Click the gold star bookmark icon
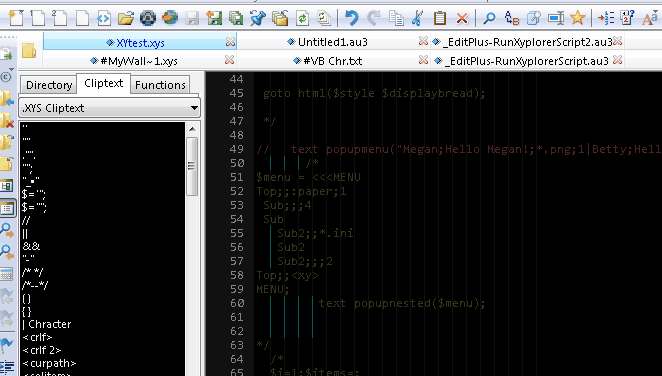Screen dimensions: 662x376 tap(578, 18)
